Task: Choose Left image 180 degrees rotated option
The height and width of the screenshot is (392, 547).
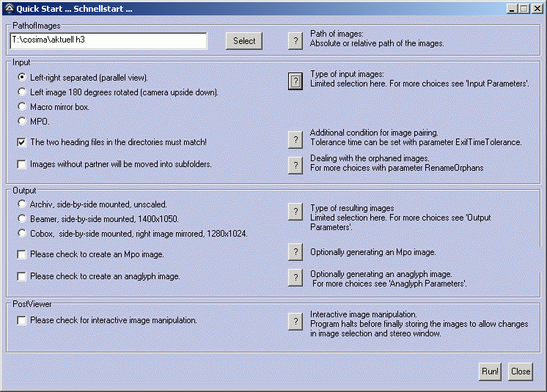Action: point(22,92)
